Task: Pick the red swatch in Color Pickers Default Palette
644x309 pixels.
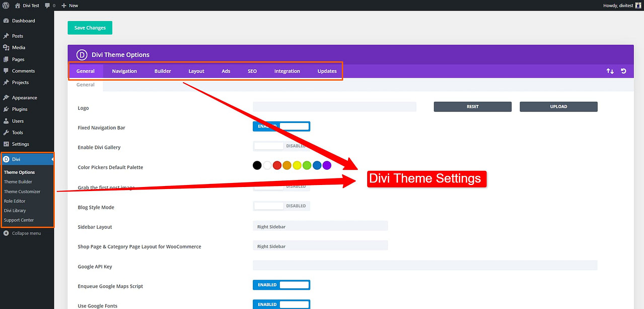Action: tap(276, 165)
